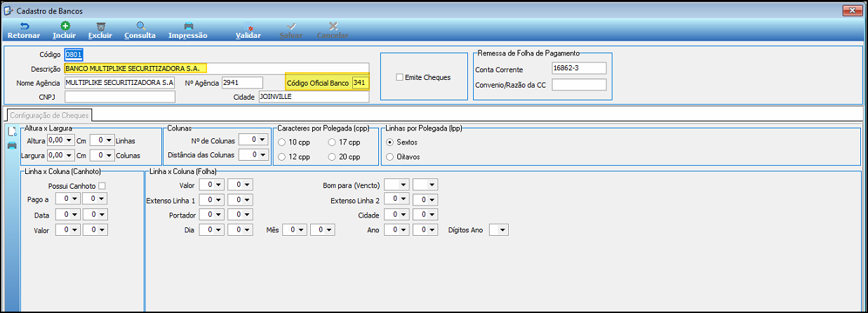Click the Retornar toolbar icon
Screen dimensions: 868x313
[x=25, y=25]
